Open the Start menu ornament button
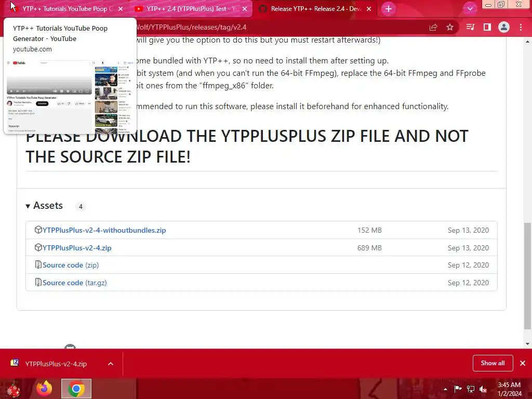 pos(14,389)
